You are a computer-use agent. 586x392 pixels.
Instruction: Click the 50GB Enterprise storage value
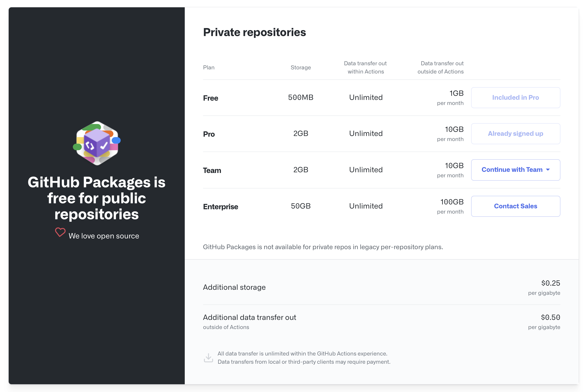tap(301, 206)
